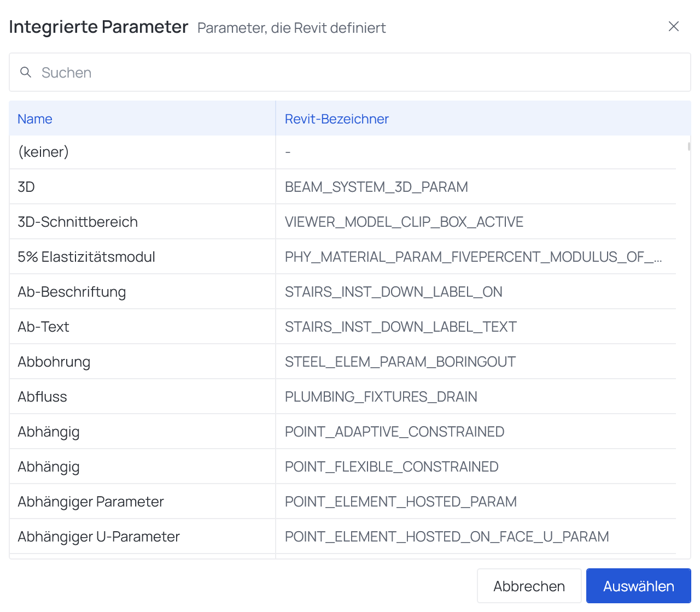Image resolution: width=700 pixels, height=612 pixels.
Task: Select the (keiner) row
Action: tap(342, 152)
